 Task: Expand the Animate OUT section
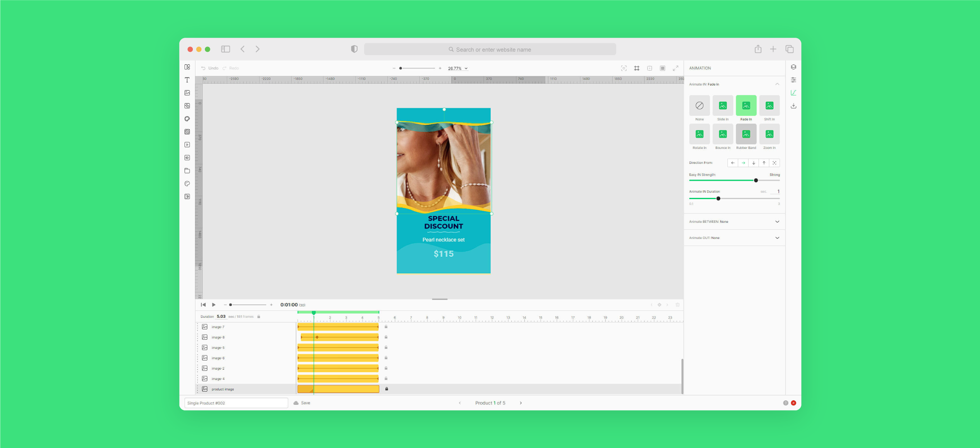pyautogui.click(x=777, y=238)
